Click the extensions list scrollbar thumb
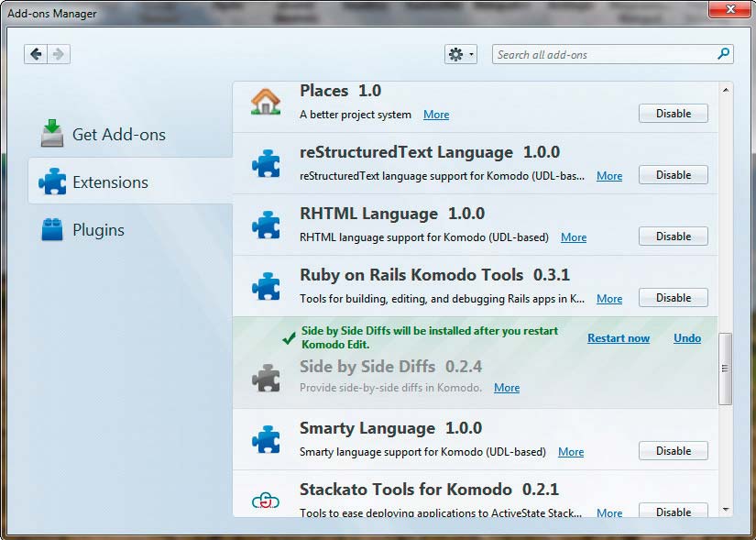 [x=725, y=369]
